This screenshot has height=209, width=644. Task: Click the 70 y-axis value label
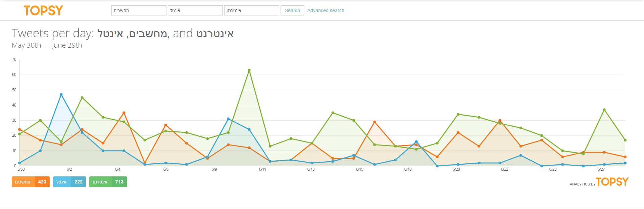tap(14, 59)
